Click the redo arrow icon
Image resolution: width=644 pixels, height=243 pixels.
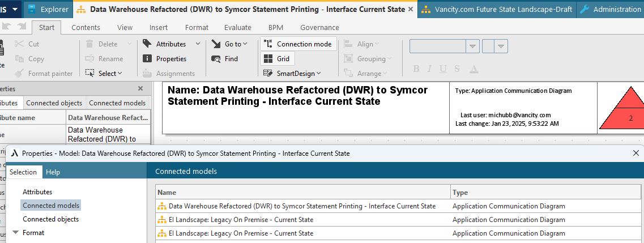[22, 26]
